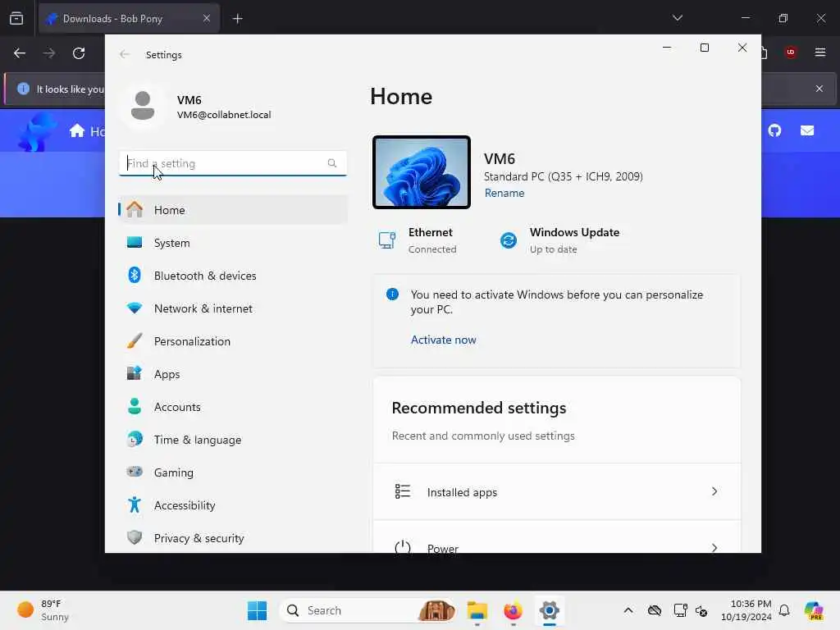Click Firefox forward navigation arrow
This screenshot has width=840, height=630.
click(x=49, y=53)
